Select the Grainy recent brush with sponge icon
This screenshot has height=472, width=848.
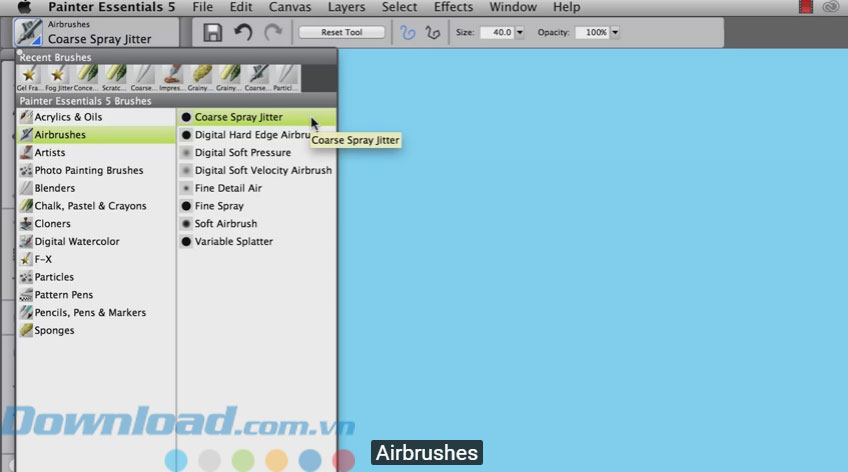[200, 78]
